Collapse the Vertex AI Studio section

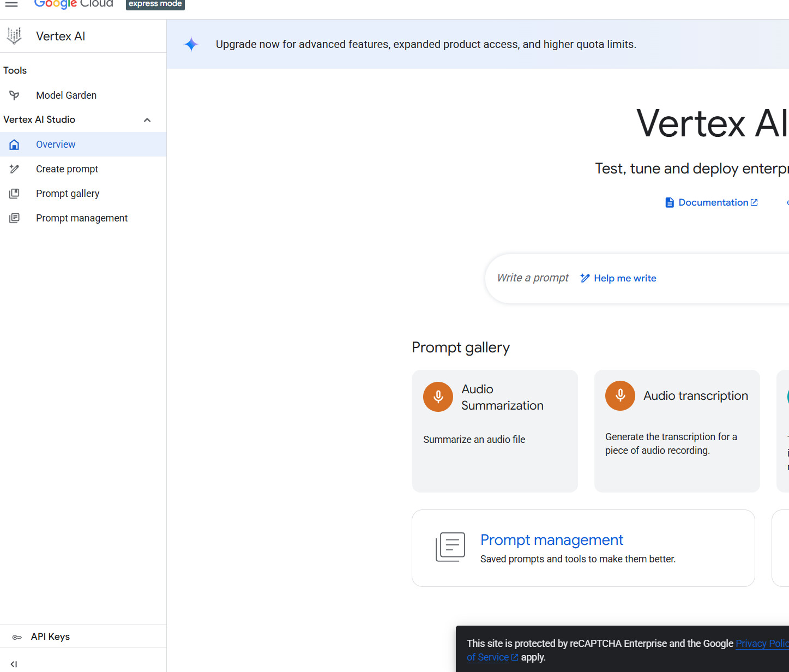[x=147, y=120]
